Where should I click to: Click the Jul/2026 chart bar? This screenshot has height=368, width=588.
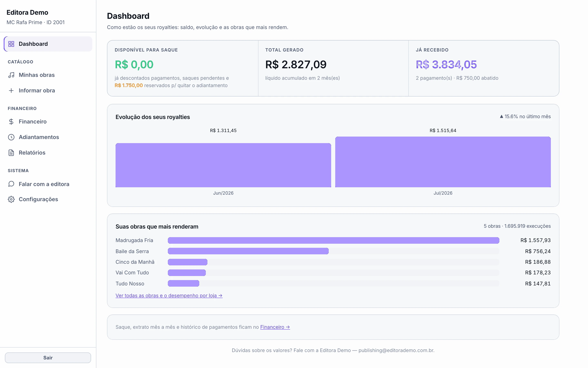tap(443, 162)
